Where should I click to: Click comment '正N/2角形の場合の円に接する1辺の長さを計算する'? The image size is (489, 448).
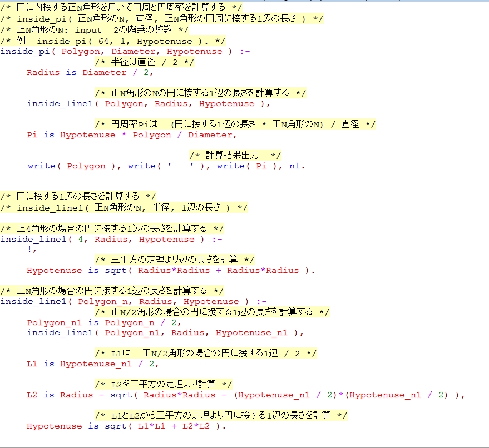[x=212, y=312]
